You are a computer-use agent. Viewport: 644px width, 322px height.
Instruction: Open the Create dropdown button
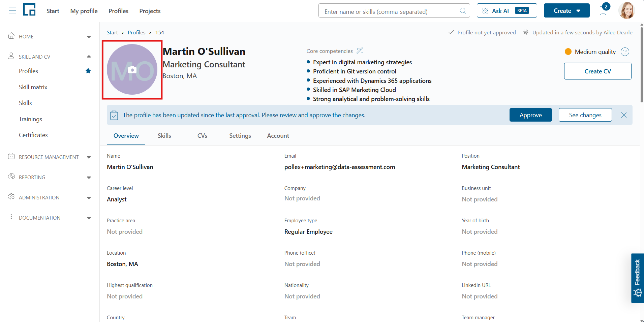[x=566, y=10]
